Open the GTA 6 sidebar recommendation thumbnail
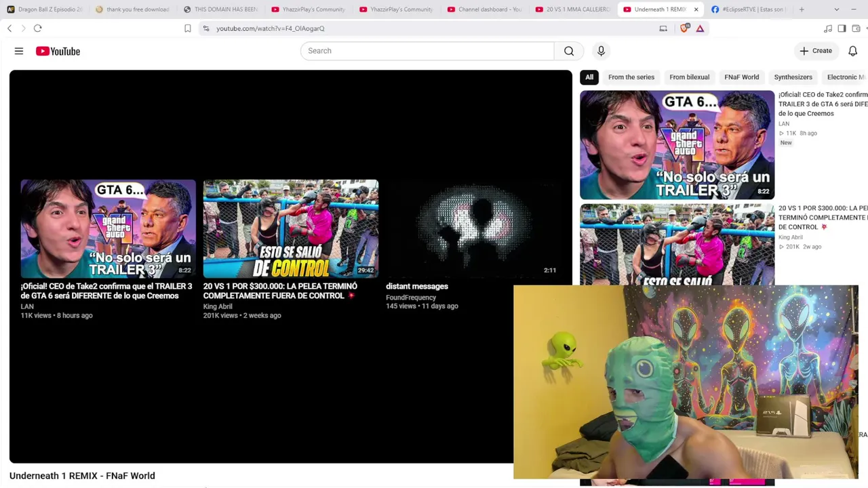868x488 pixels. point(677,145)
